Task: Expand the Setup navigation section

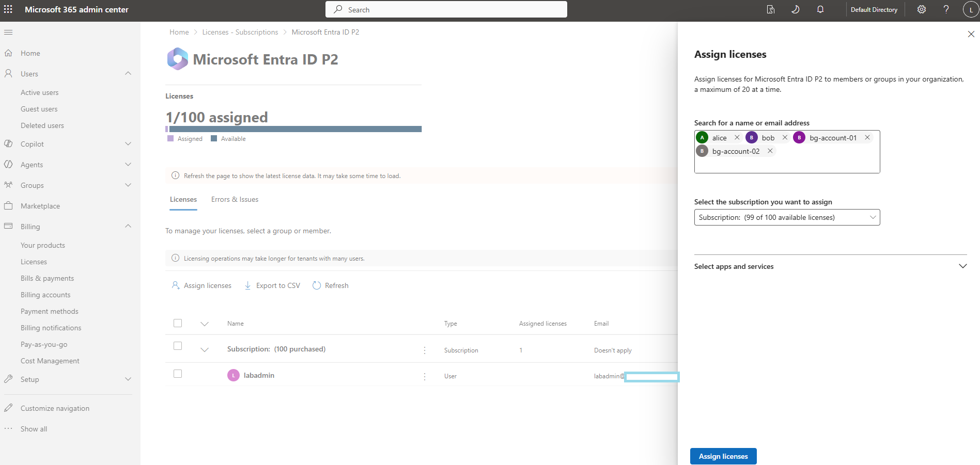Action: pyautogui.click(x=128, y=379)
